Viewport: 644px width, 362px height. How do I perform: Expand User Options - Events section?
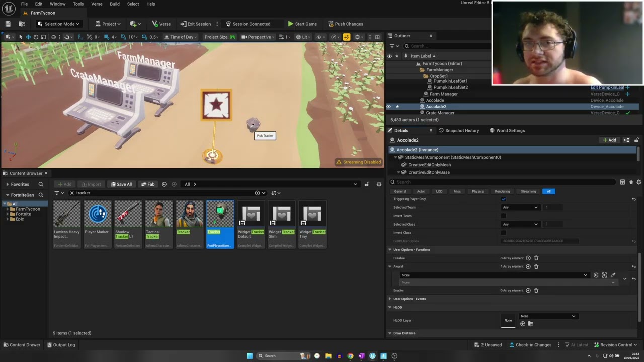[390, 299]
